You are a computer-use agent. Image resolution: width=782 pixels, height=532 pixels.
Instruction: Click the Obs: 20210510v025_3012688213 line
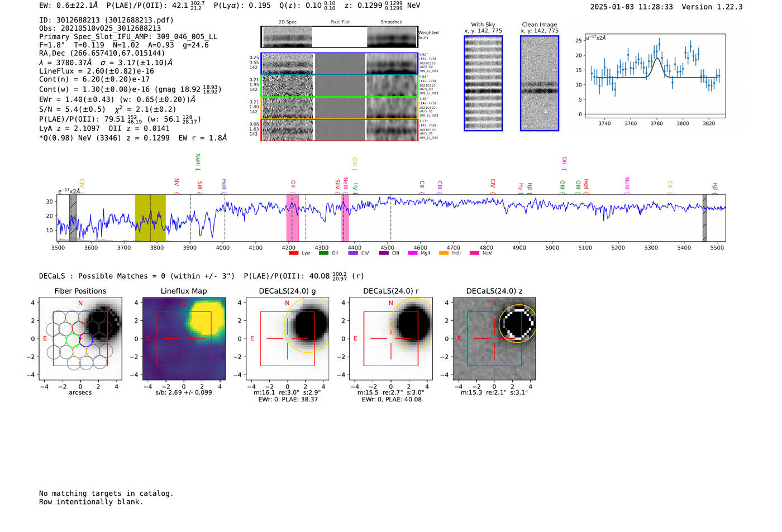[100, 28]
